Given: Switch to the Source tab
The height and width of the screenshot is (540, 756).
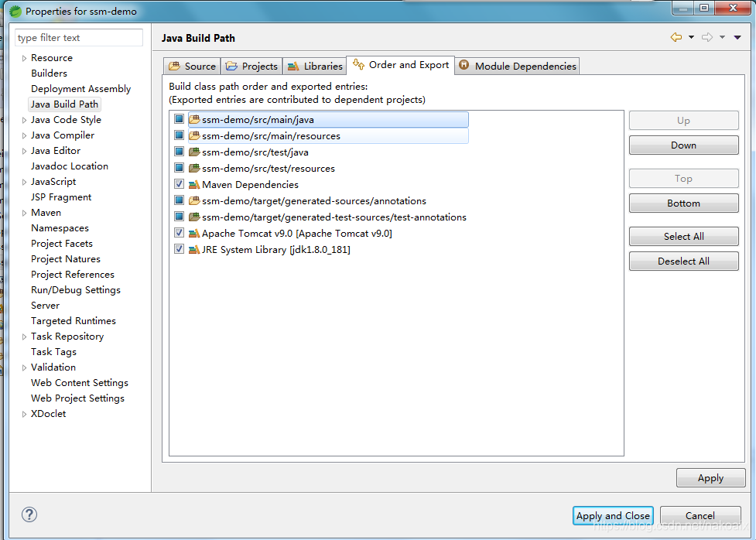Looking at the screenshot, I should [192, 66].
